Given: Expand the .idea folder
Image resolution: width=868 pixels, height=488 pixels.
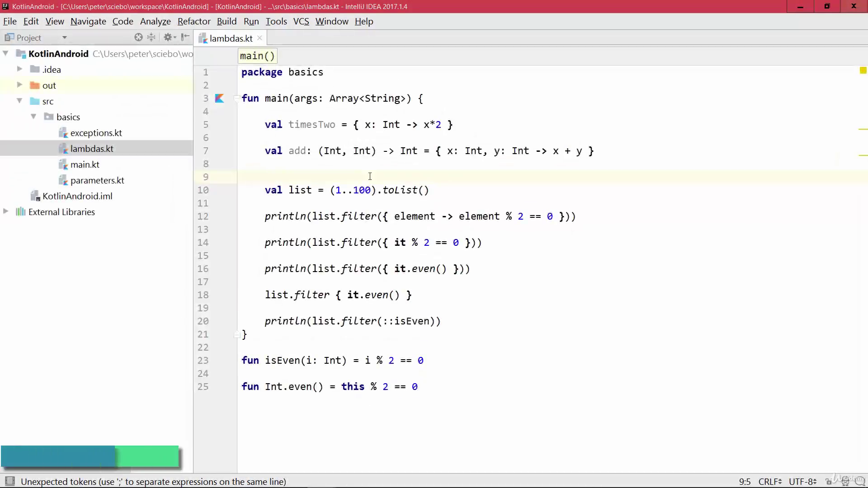Looking at the screenshot, I should tap(19, 69).
